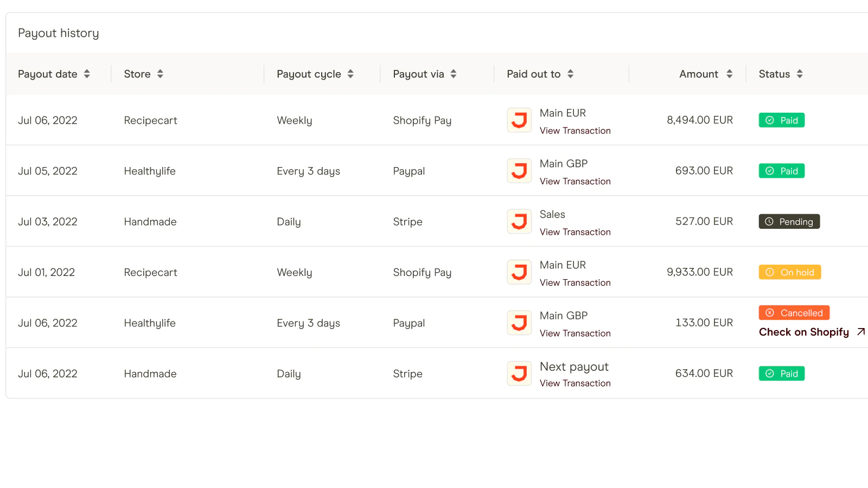
Task: Click sort arrows next to Payout via
Action: [454, 74]
